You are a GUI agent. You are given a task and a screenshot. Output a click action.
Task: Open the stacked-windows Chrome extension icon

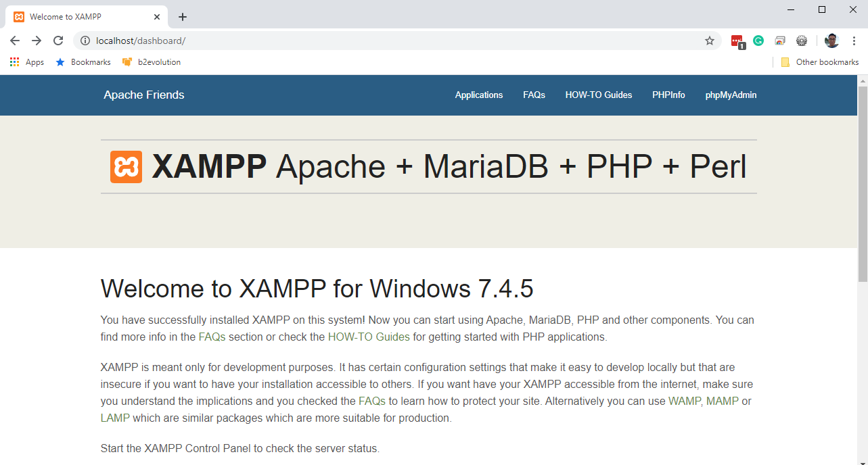(780, 41)
